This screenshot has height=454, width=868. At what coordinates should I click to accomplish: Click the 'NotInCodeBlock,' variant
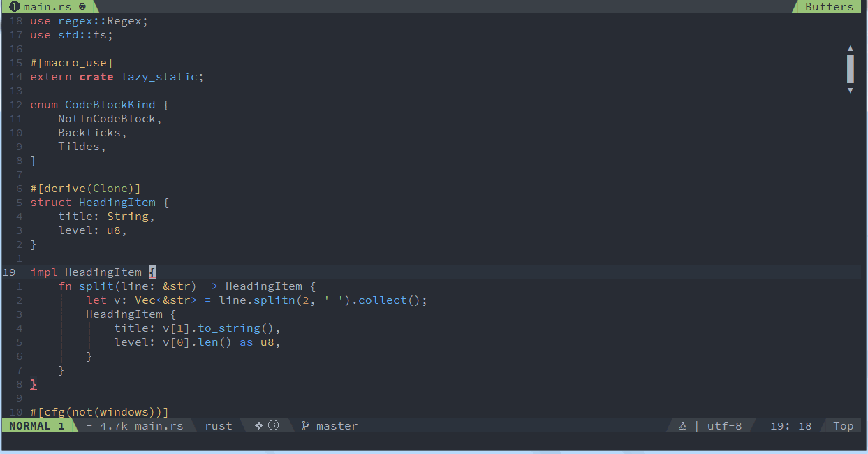[x=110, y=119]
